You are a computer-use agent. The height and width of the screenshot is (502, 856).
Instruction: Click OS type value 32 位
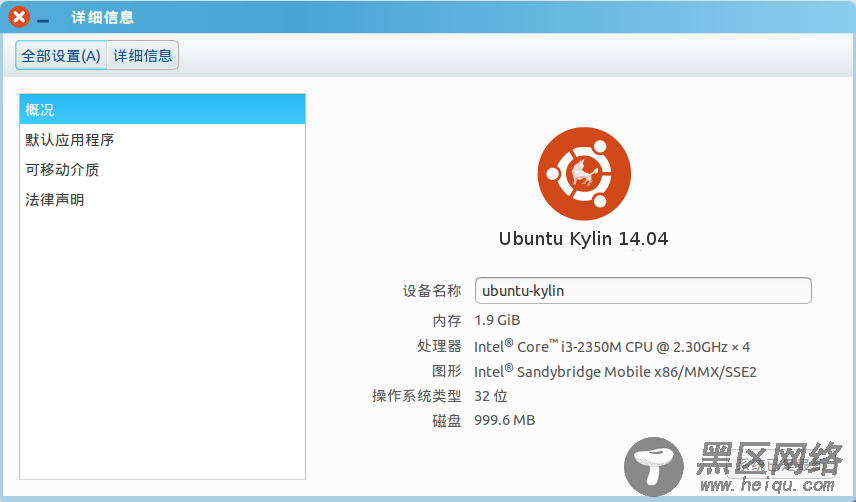pyautogui.click(x=491, y=396)
